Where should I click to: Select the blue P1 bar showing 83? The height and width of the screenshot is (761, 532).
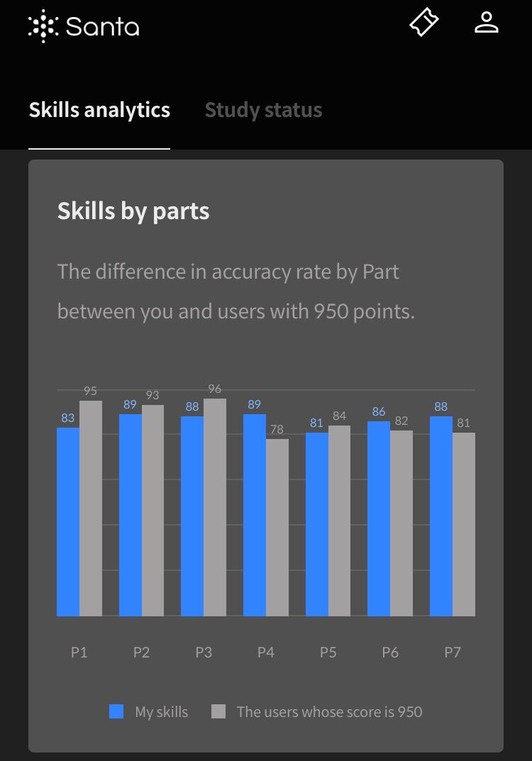pyautogui.click(x=68, y=522)
